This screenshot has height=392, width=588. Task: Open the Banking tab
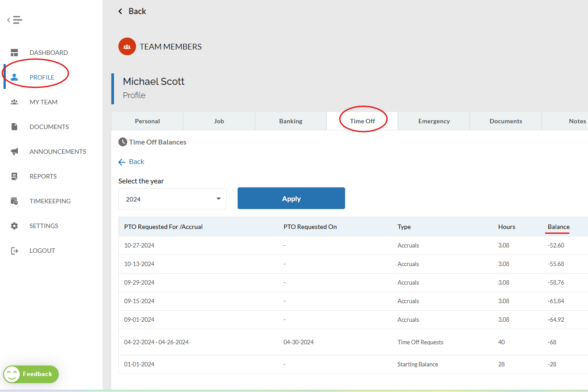(291, 121)
